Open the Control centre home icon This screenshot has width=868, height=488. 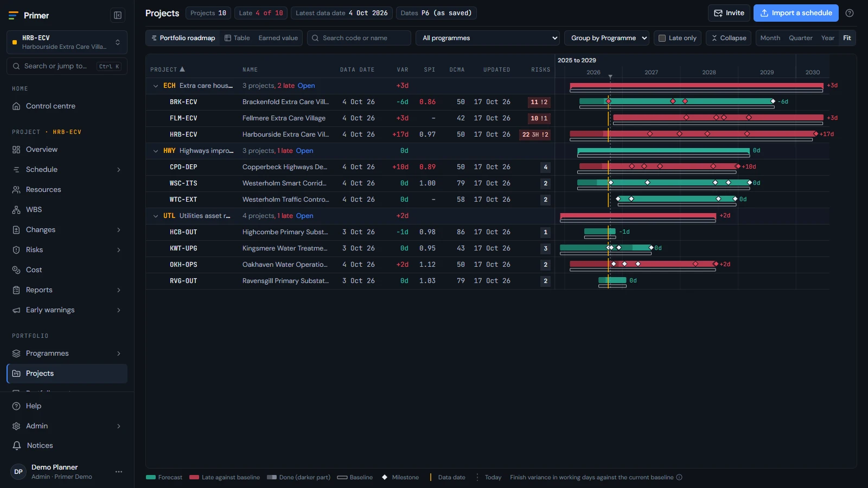[x=16, y=106]
